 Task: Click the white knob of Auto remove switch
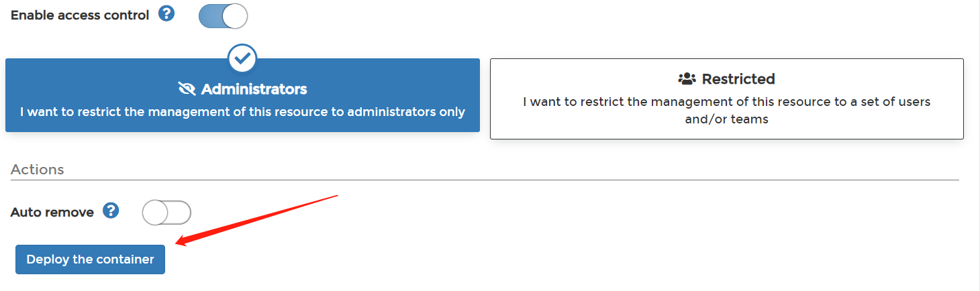click(x=155, y=213)
